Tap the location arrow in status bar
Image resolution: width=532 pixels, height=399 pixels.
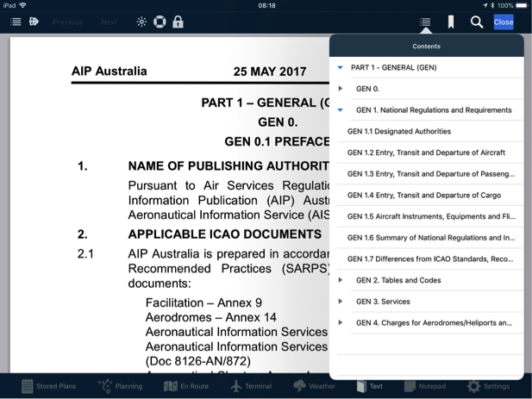coord(485,5)
